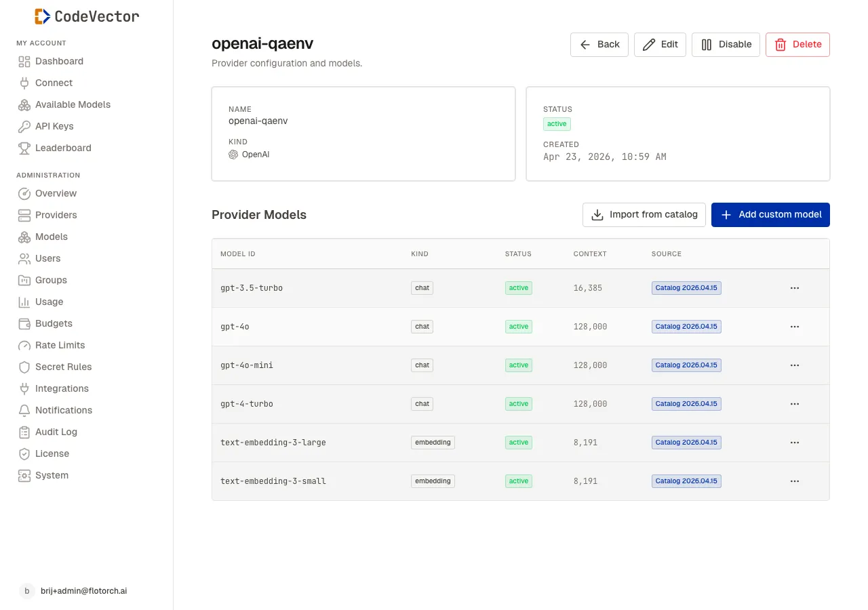Click the MODEL ID column header
868x610 pixels.
click(x=238, y=254)
